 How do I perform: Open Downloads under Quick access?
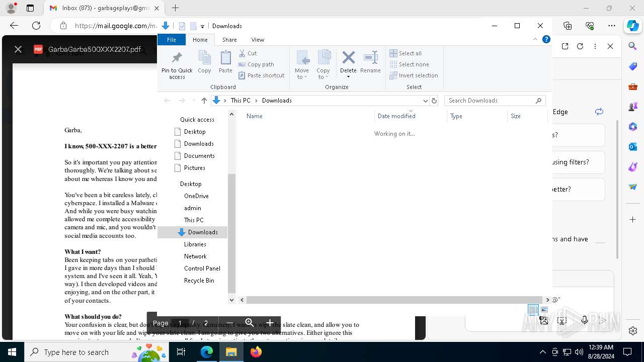198,144
